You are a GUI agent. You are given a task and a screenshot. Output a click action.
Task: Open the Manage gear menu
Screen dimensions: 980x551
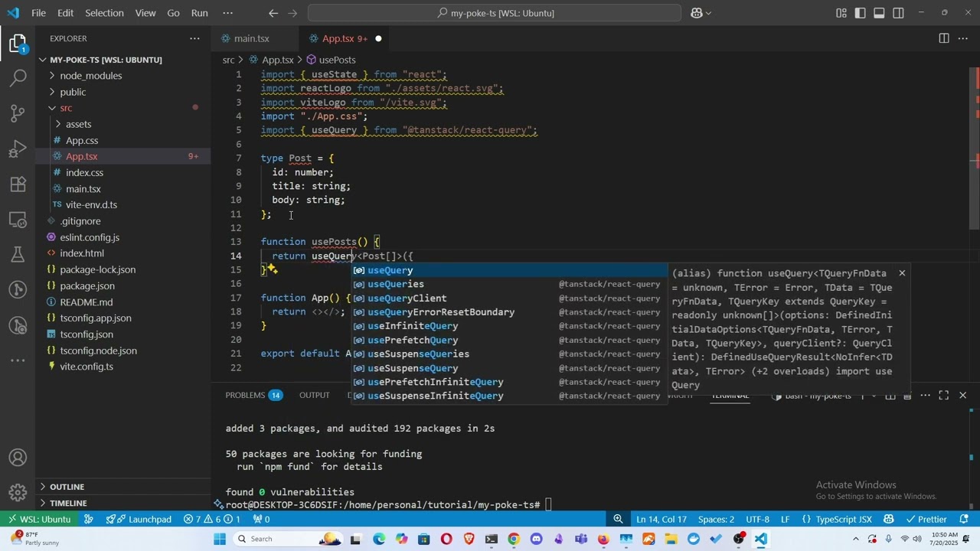click(x=18, y=492)
